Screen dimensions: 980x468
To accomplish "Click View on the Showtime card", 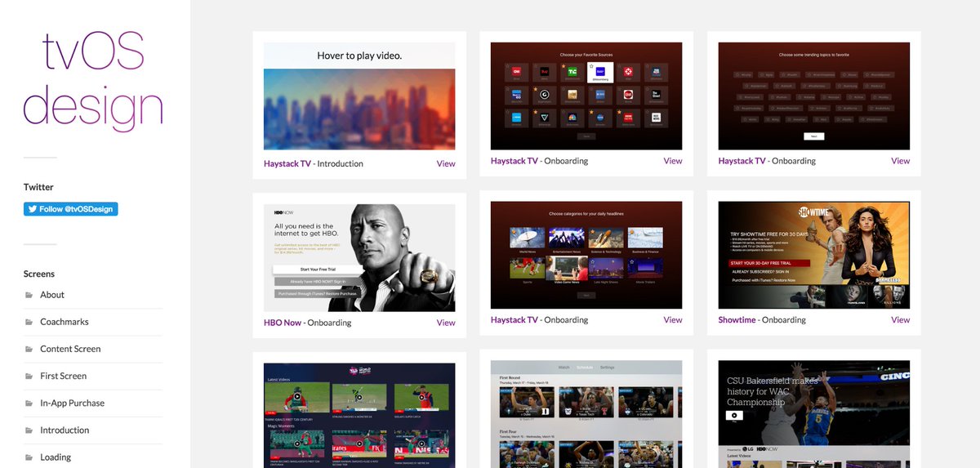I will pos(901,320).
